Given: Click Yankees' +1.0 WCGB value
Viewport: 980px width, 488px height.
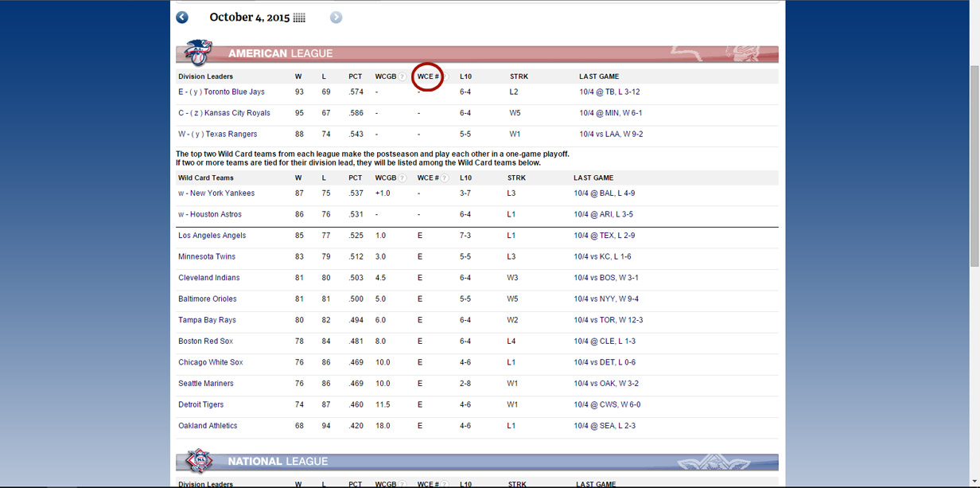Looking at the screenshot, I should 383,193.
